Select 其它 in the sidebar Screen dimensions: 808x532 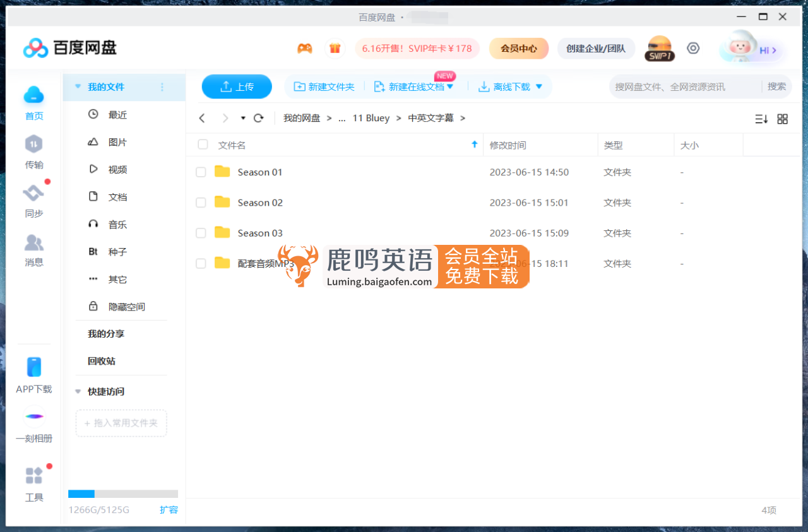pyautogui.click(x=117, y=279)
